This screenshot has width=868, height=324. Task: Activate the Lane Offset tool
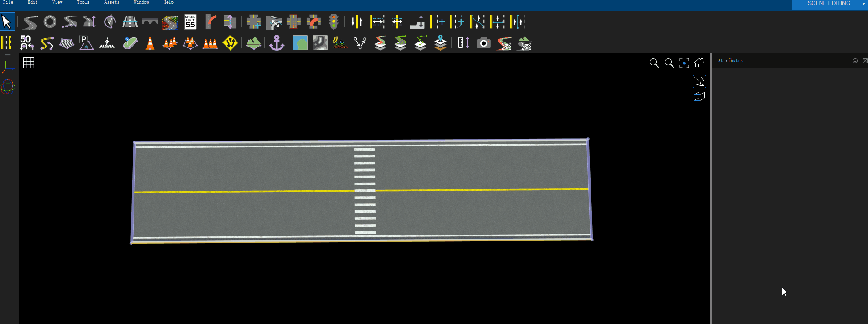pyautogui.click(x=397, y=22)
